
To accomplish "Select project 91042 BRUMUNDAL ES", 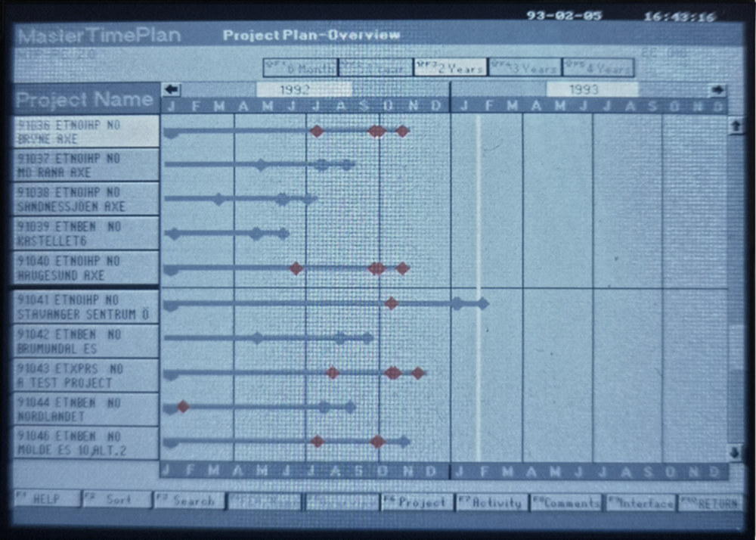I will (x=86, y=341).
